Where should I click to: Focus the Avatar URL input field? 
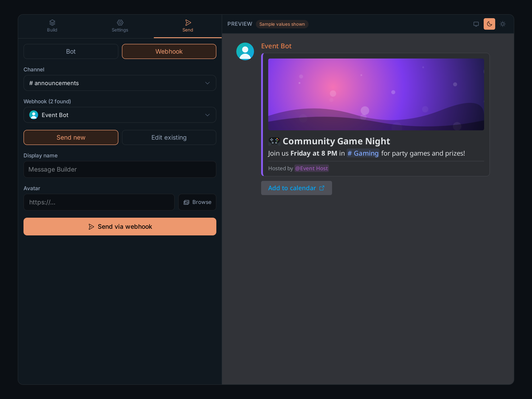point(99,202)
